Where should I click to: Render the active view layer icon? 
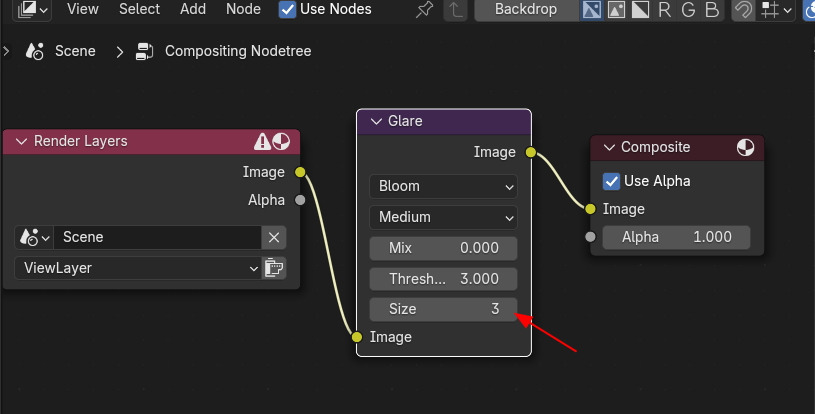tap(274, 268)
